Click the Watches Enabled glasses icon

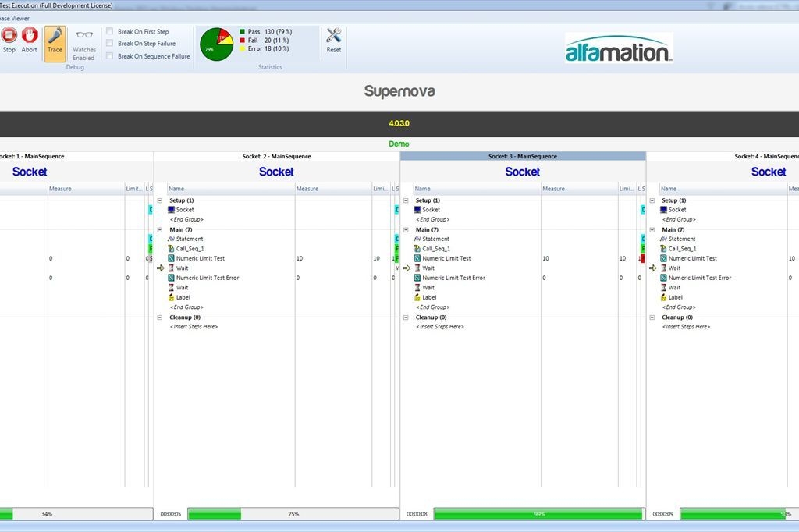[x=83, y=35]
